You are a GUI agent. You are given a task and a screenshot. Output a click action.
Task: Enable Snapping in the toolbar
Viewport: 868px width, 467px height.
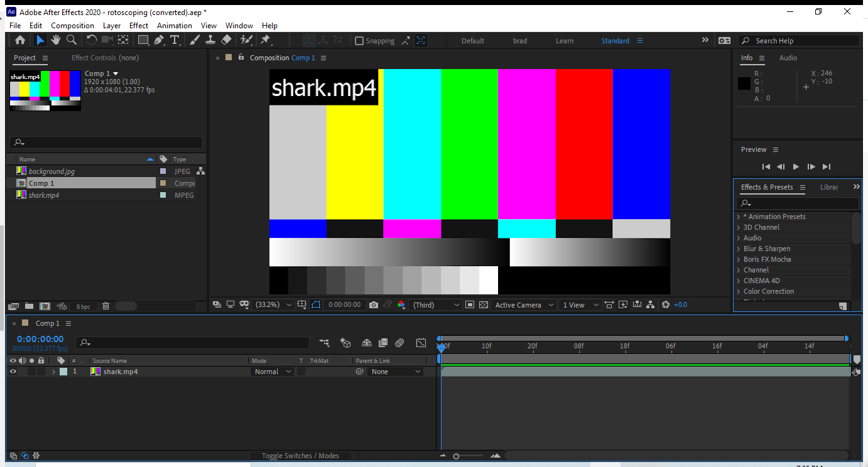pyautogui.click(x=359, y=40)
